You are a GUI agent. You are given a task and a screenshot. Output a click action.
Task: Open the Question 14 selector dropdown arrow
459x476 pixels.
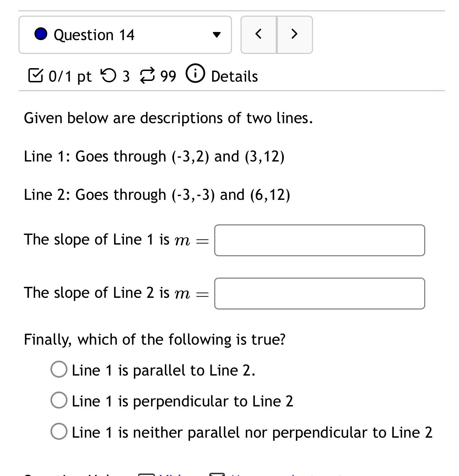click(x=217, y=35)
